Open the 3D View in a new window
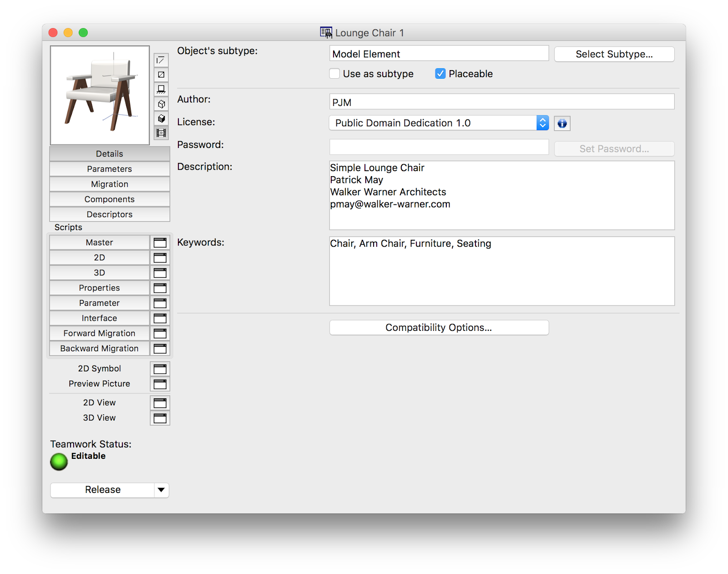 click(x=160, y=418)
